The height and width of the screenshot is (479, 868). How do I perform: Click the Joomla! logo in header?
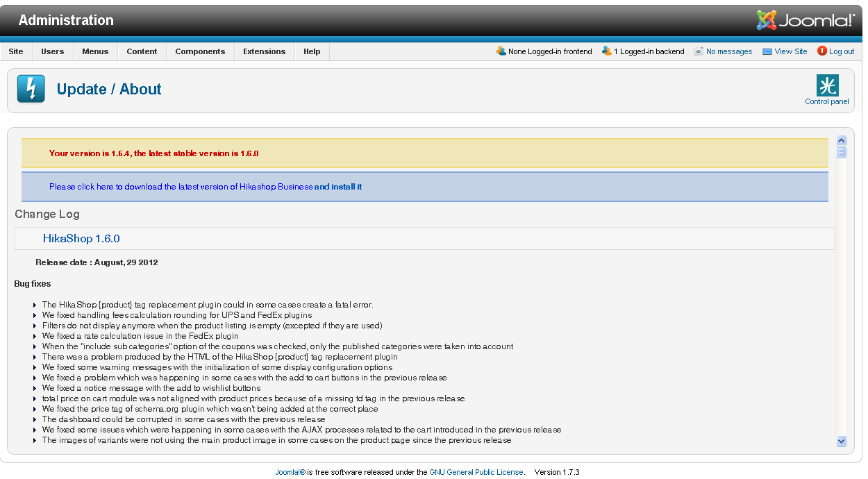pos(805,20)
